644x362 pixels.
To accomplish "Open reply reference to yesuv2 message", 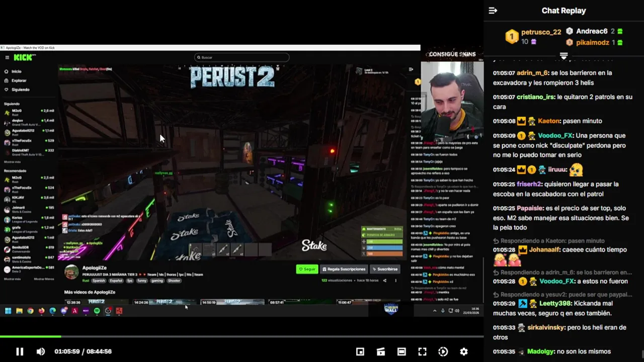I will pos(562,295).
